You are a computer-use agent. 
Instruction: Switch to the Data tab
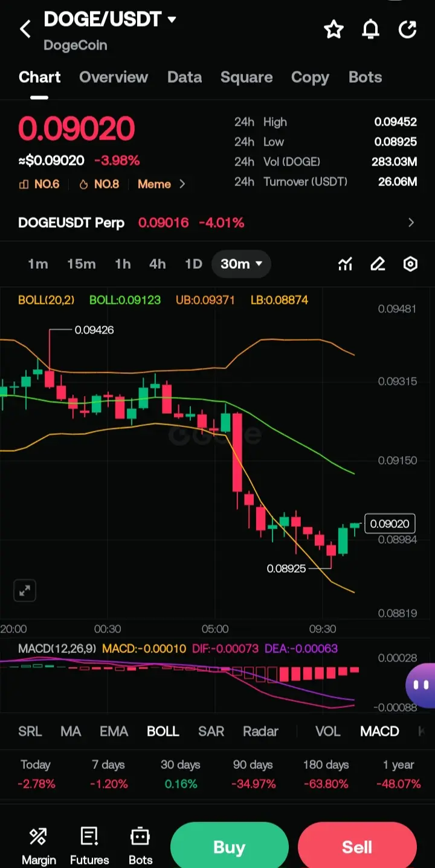point(184,77)
